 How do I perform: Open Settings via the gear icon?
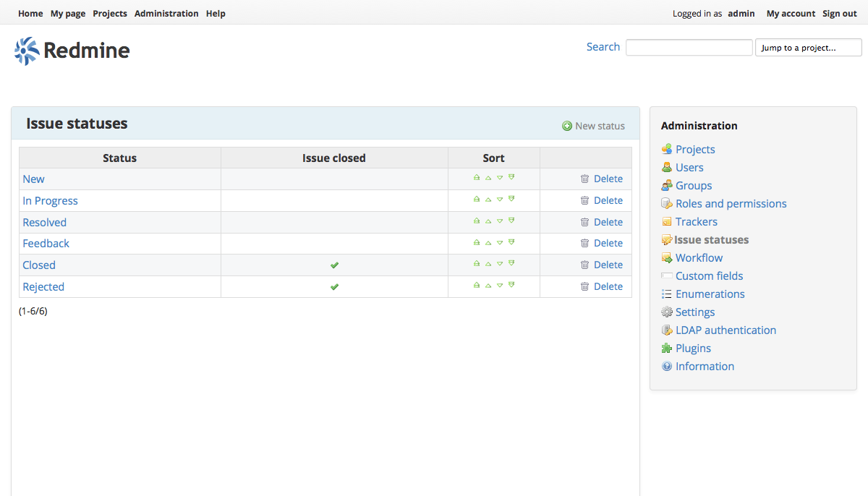coord(666,312)
